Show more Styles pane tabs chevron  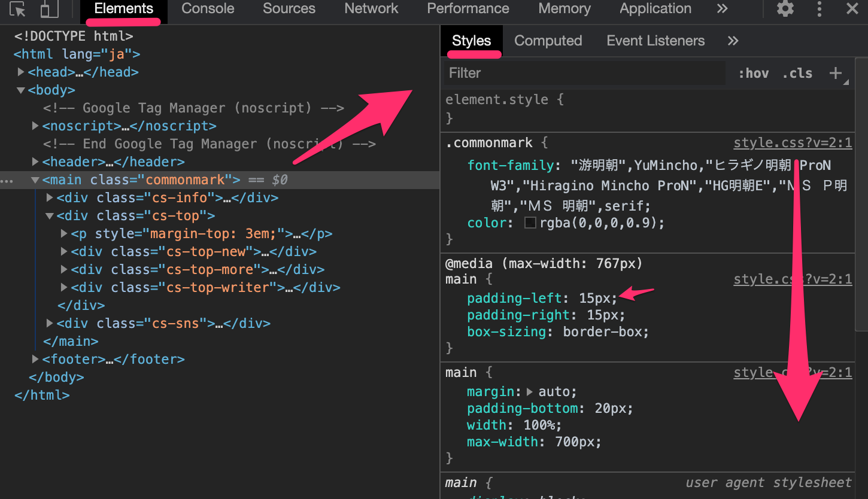click(x=733, y=41)
